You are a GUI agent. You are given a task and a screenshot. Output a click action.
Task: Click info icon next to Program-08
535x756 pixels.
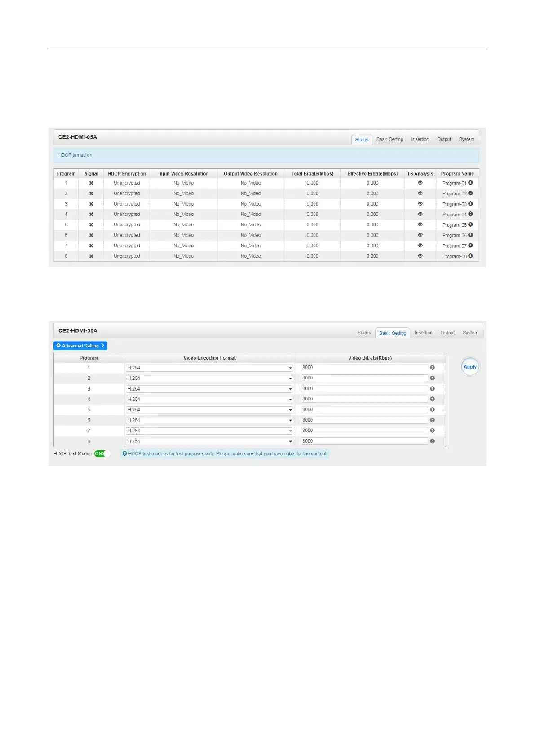coord(470,256)
